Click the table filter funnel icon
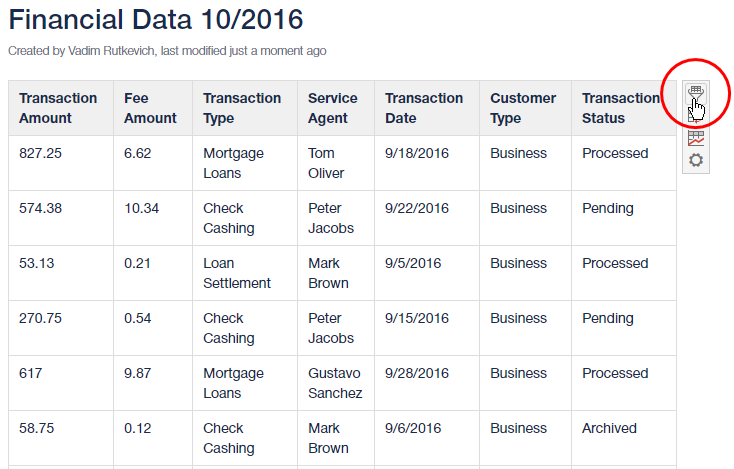Screen dimensions: 734x469 [696, 93]
